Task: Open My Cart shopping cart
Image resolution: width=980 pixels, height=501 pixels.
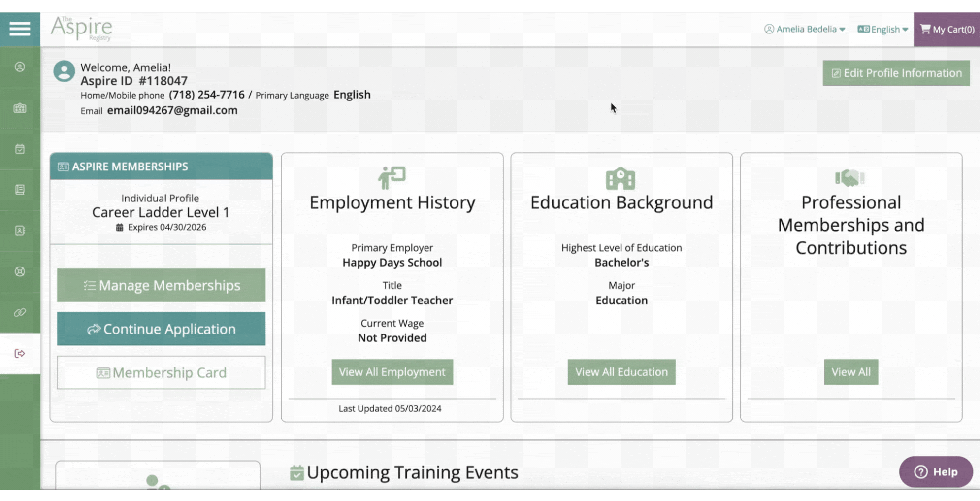Action: (947, 30)
